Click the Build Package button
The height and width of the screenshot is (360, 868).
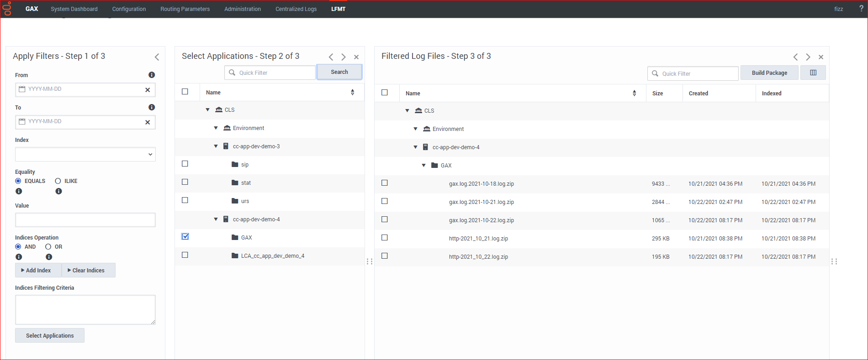pyautogui.click(x=769, y=73)
